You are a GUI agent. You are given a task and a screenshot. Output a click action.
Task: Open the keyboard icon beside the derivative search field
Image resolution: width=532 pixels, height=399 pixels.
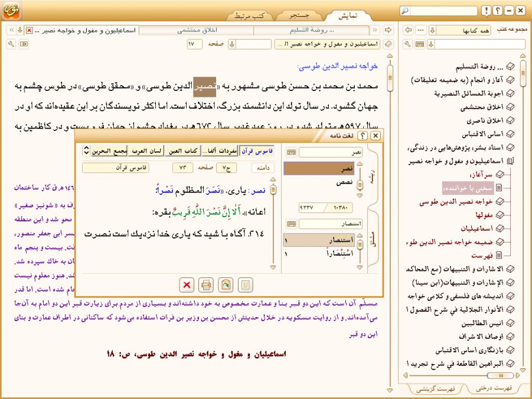291,224
